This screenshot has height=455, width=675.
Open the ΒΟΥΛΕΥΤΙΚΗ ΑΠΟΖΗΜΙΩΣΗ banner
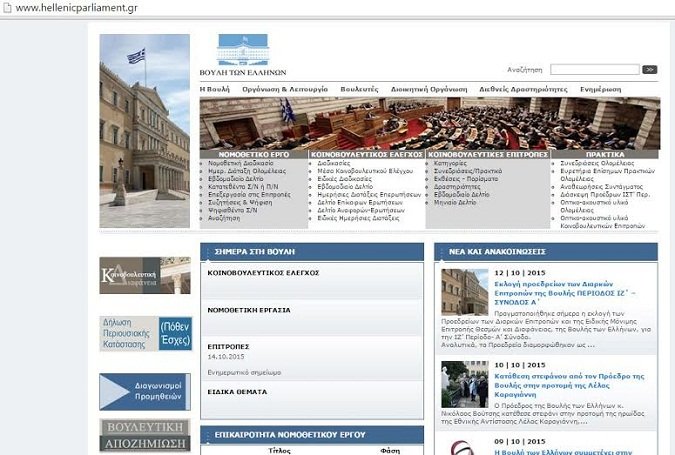pos(145,435)
